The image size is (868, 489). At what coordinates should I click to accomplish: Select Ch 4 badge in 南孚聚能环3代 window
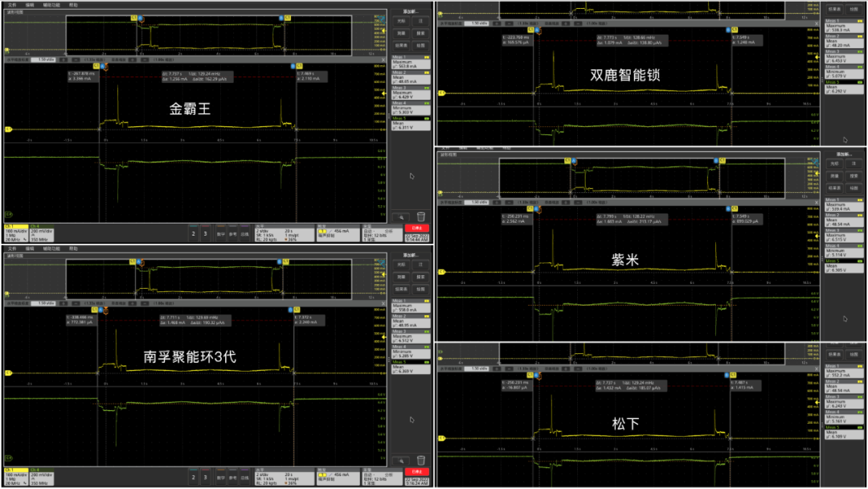(42, 477)
